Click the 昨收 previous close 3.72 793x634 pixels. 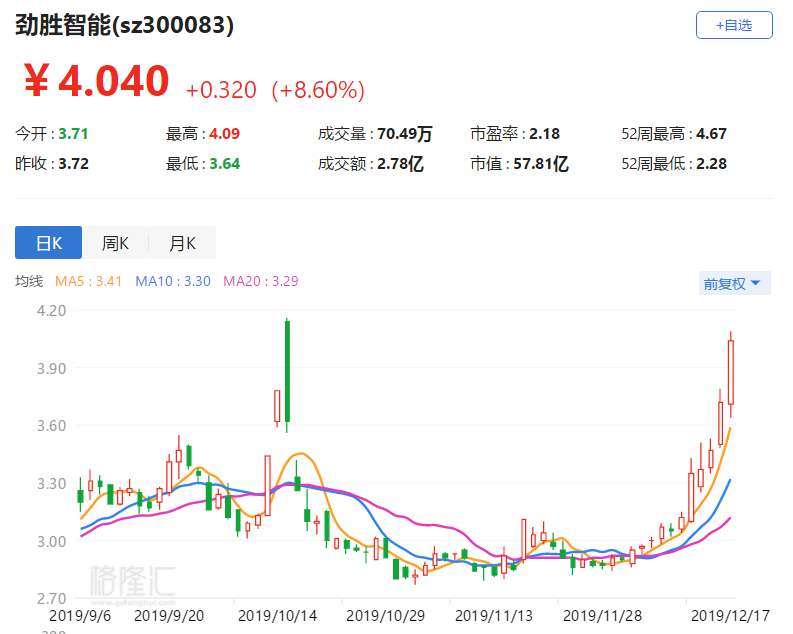coord(73,164)
